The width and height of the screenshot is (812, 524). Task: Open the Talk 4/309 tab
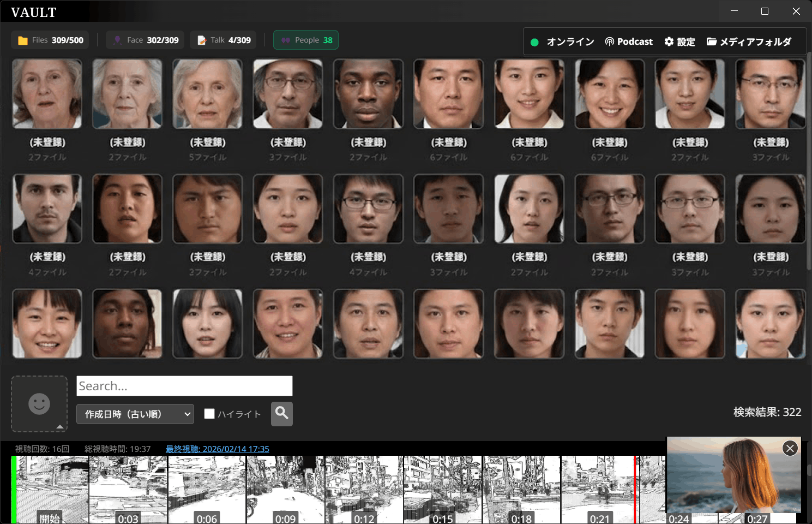point(223,40)
